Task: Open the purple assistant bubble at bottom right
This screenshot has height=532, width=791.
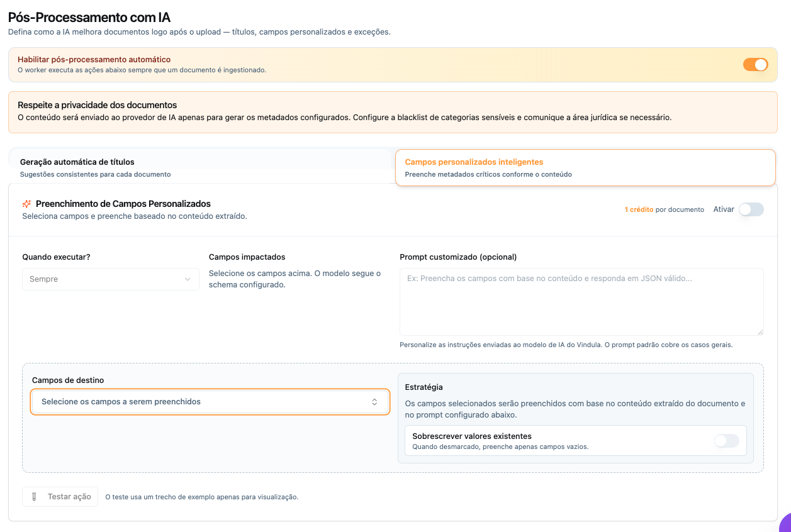Action: pos(785,528)
